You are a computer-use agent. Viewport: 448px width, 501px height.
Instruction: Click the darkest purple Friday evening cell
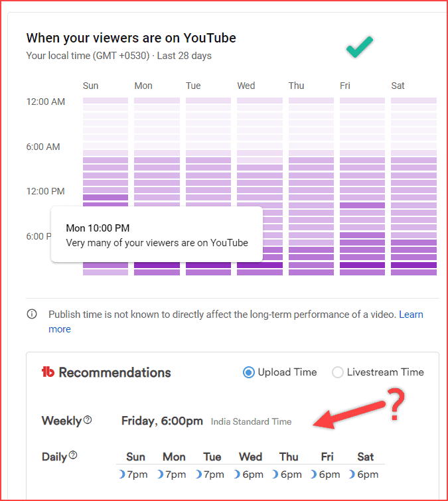[x=362, y=265]
